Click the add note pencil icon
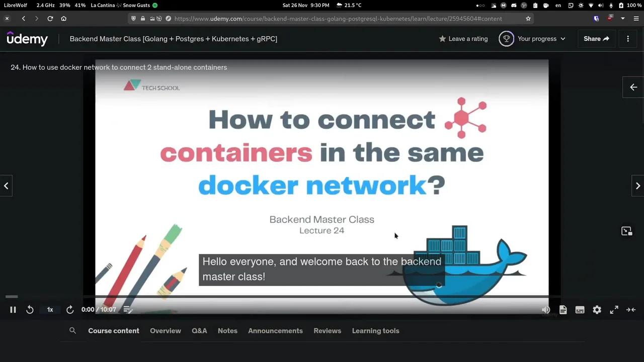Screen dimensions: 644x362 point(128,309)
